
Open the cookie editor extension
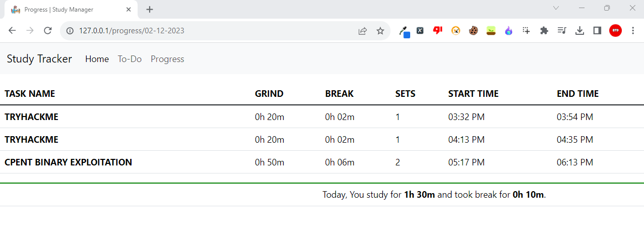coord(473,31)
